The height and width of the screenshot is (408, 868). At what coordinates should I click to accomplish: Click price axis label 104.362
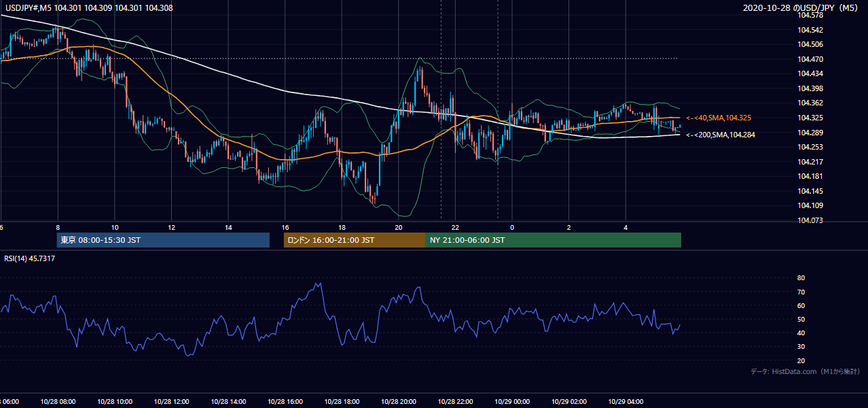coord(810,103)
